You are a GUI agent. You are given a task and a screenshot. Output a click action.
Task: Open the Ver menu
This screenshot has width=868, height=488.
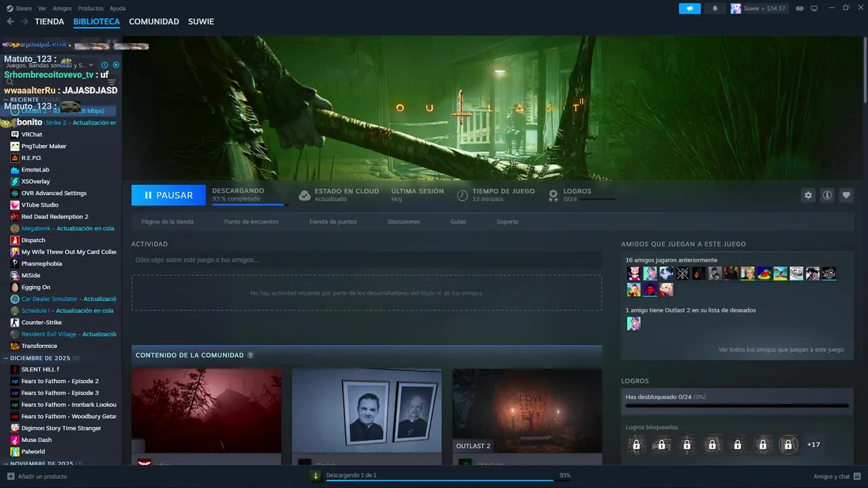[42, 8]
